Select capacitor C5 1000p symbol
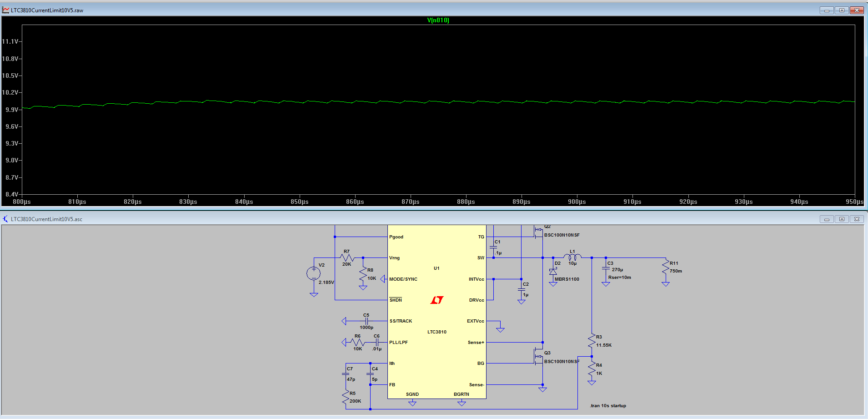The height and width of the screenshot is (419, 868). pos(366,321)
